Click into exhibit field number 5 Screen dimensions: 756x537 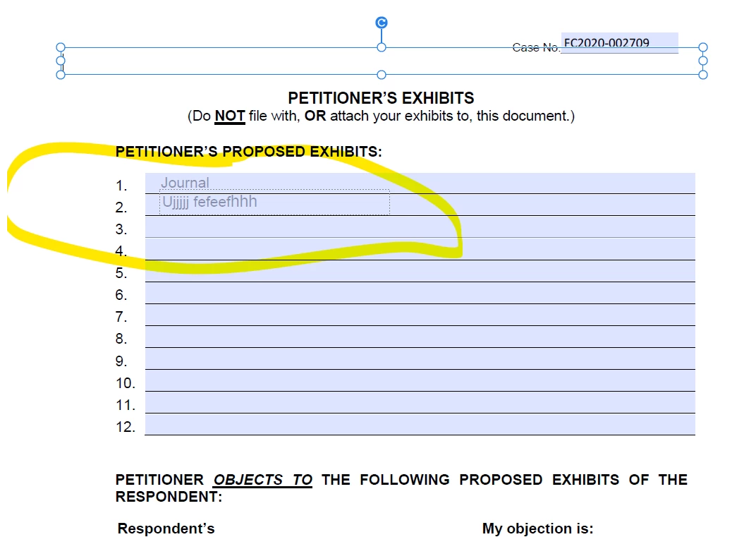pos(420,271)
